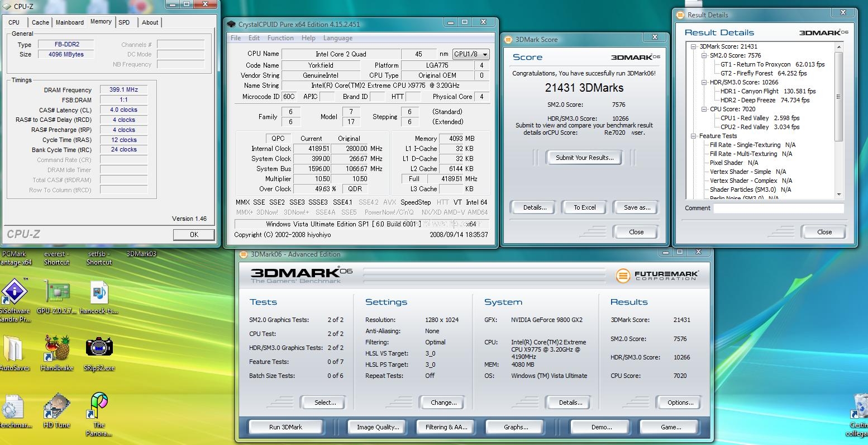Open Filtering & AA settings button
Image resolution: width=868 pixels, height=445 pixels.
click(x=446, y=427)
